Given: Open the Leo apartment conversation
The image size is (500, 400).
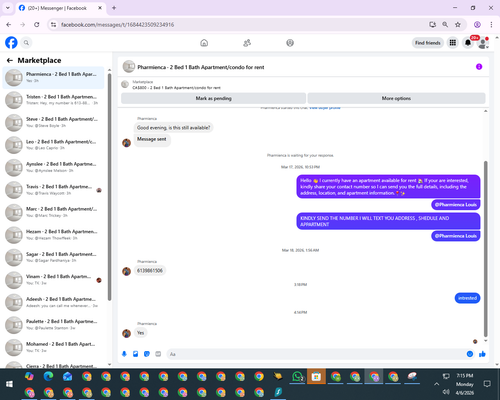Looking at the screenshot, I should 53,145.
